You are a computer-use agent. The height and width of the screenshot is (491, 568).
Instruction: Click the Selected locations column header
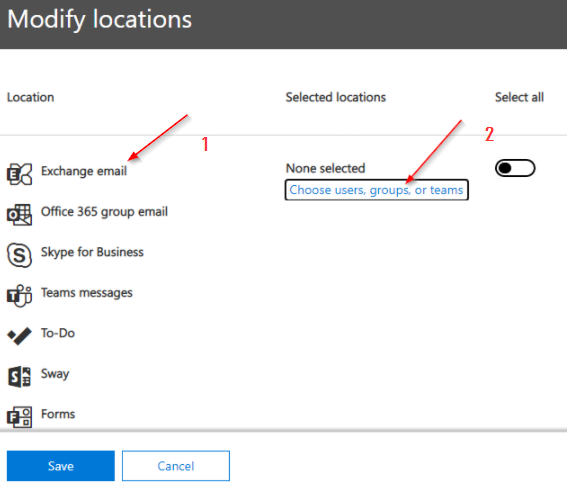pyautogui.click(x=336, y=97)
